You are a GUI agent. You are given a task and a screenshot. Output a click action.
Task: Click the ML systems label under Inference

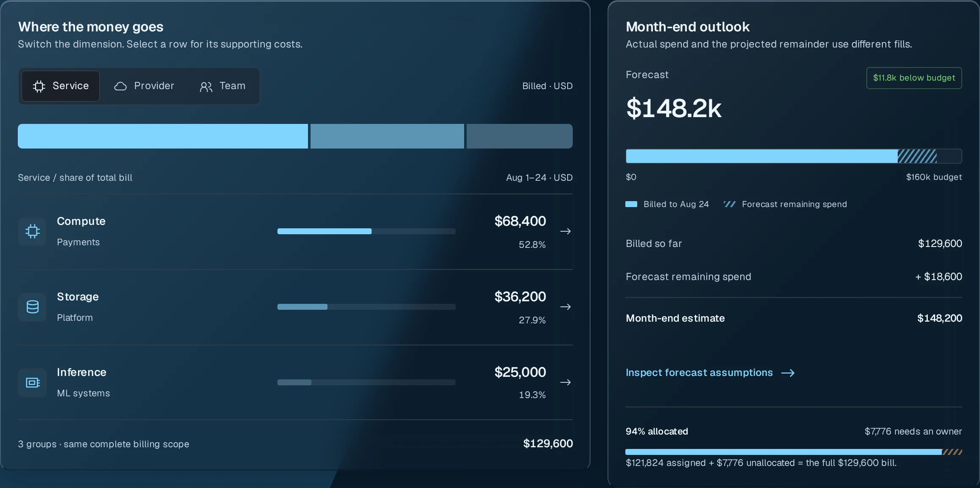pos(84,393)
